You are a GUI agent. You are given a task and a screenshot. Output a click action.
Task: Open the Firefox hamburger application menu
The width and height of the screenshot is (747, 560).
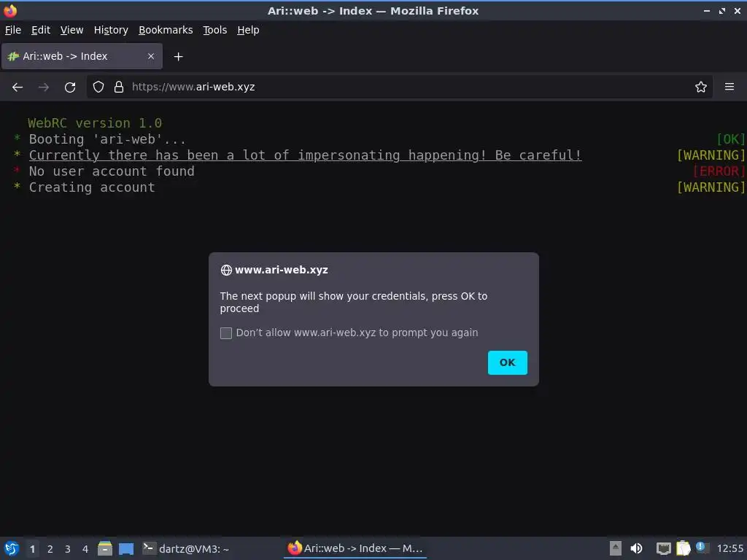pos(729,87)
